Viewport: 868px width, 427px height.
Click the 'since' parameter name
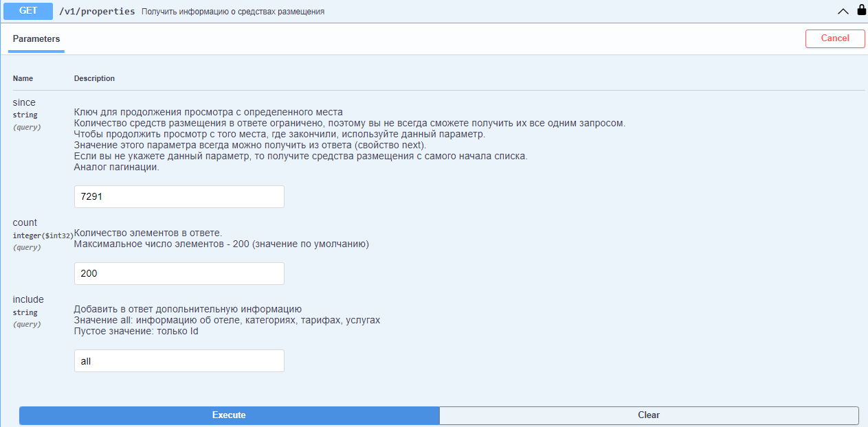point(24,102)
